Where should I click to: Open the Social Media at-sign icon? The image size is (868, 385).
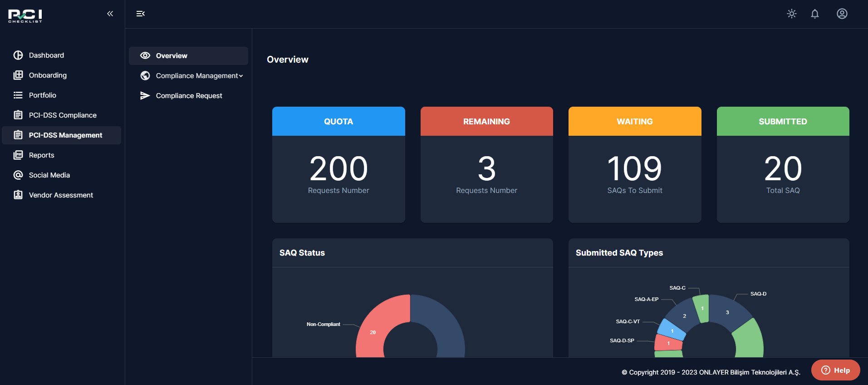point(18,175)
